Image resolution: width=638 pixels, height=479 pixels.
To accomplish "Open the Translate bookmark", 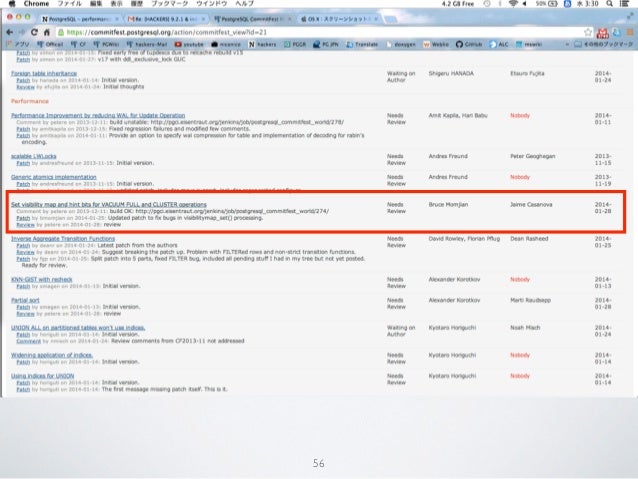I will 362,44.
